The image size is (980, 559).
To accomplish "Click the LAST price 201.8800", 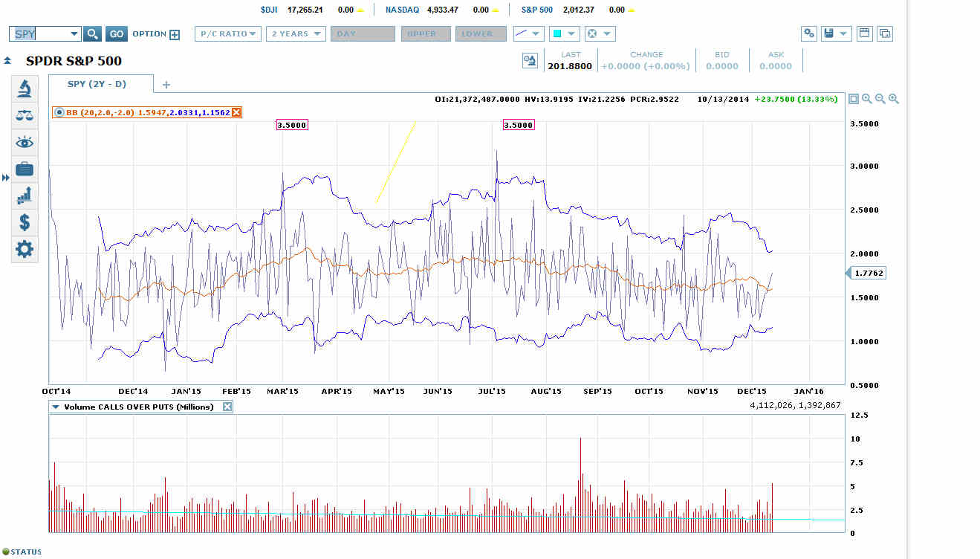I will pos(571,66).
